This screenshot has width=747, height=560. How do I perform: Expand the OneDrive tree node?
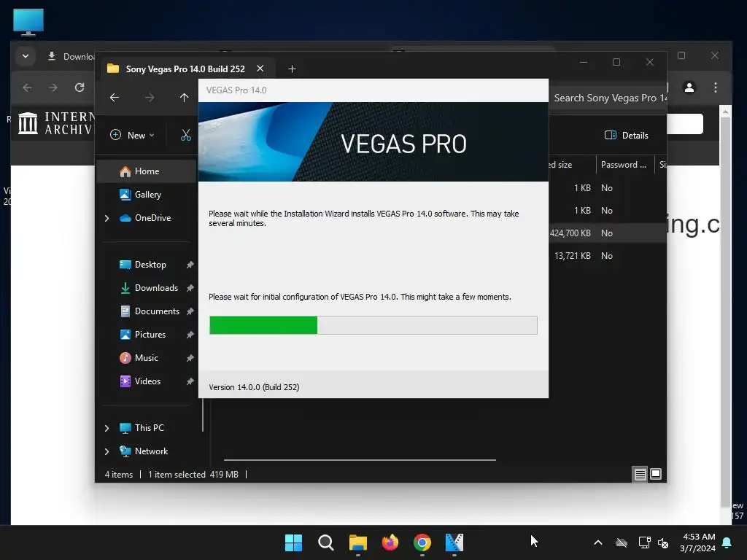click(x=107, y=218)
